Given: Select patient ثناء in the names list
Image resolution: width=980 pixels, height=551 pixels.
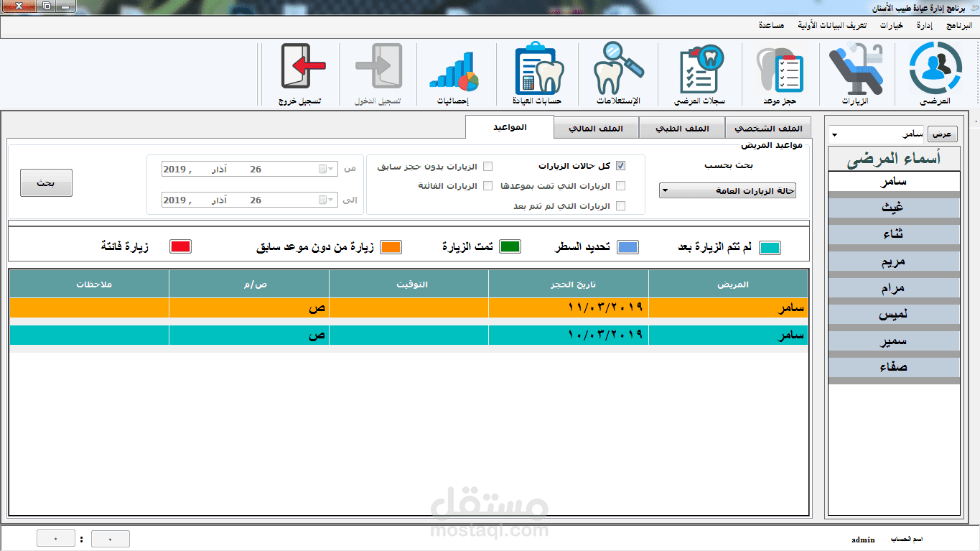Looking at the screenshot, I should (894, 234).
